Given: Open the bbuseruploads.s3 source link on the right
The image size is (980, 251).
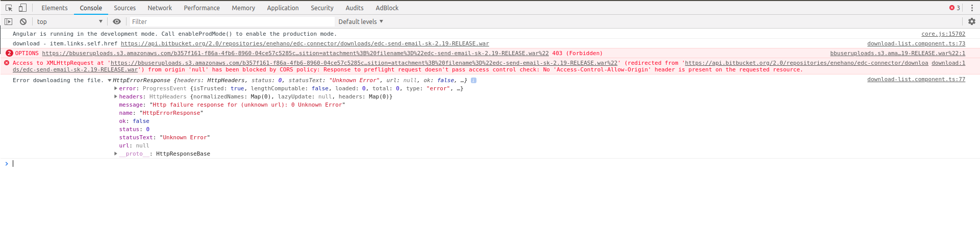Looking at the screenshot, I should (x=898, y=53).
